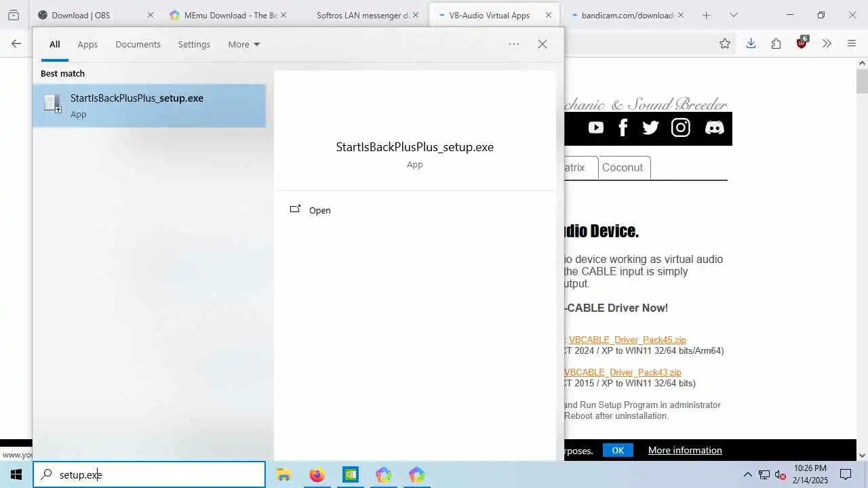The width and height of the screenshot is (868, 488).
Task: Switch to the Documents search filter tab
Action: pos(138,44)
